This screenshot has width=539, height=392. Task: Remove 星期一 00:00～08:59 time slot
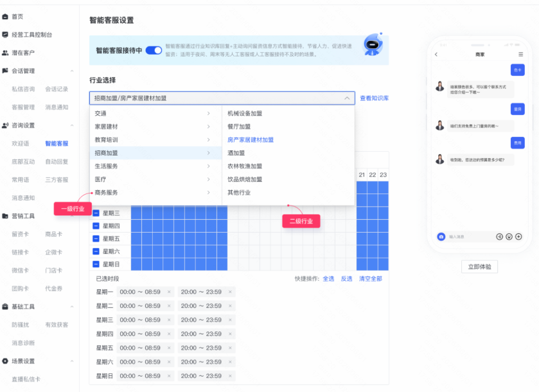[x=169, y=292]
